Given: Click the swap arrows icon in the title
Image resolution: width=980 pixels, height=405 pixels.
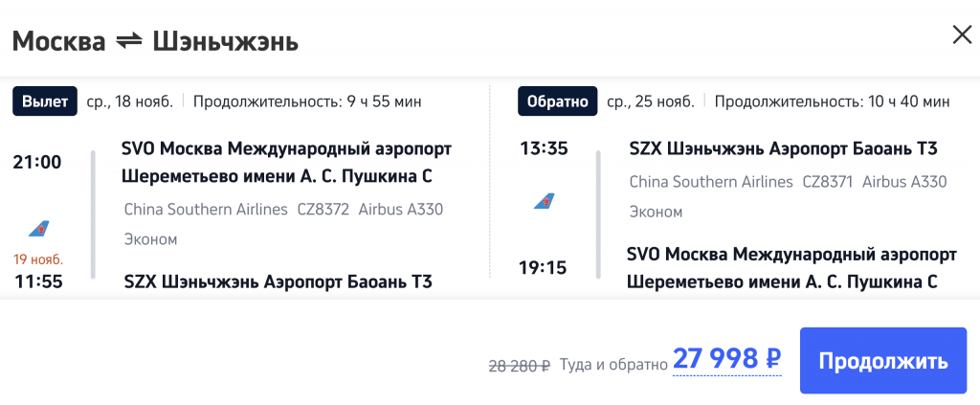Looking at the screenshot, I should point(129,42).
